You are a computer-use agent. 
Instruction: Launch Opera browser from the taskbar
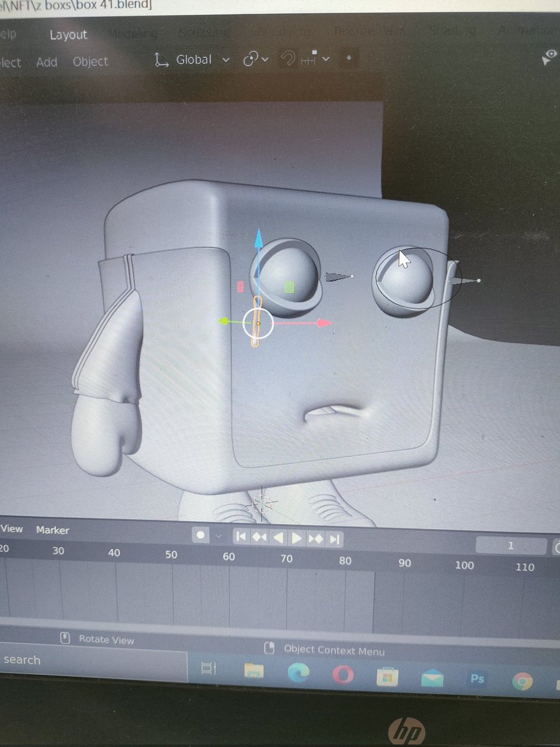(343, 675)
